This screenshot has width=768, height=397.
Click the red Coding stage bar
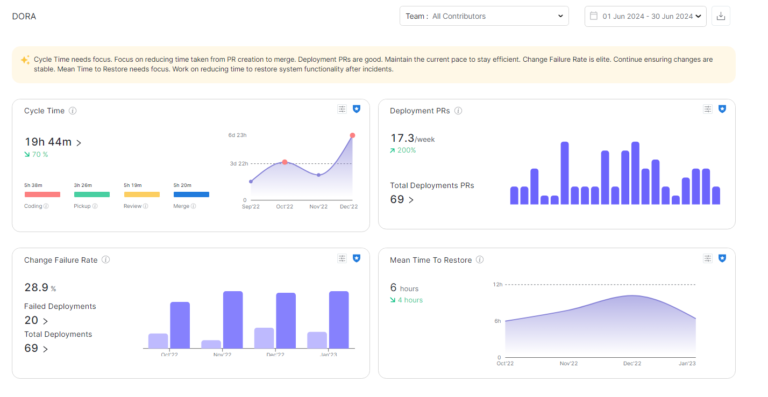pyautogui.click(x=43, y=194)
